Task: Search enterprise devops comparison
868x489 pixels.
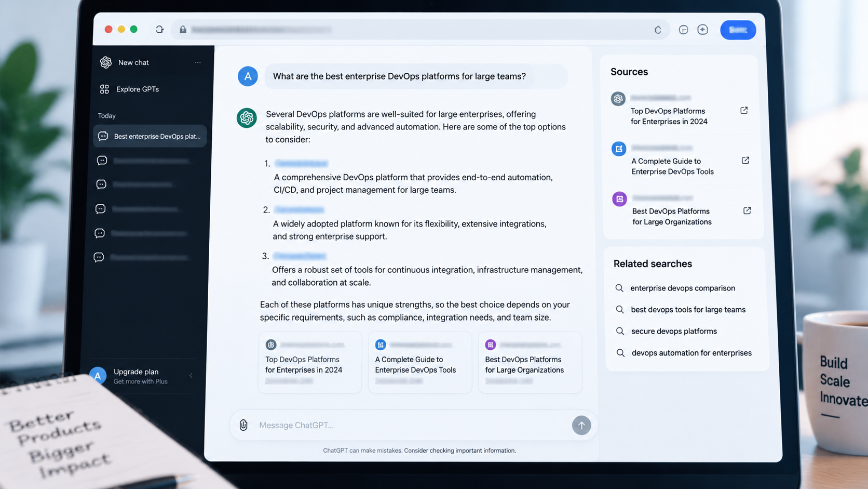Action: [x=683, y=288]
